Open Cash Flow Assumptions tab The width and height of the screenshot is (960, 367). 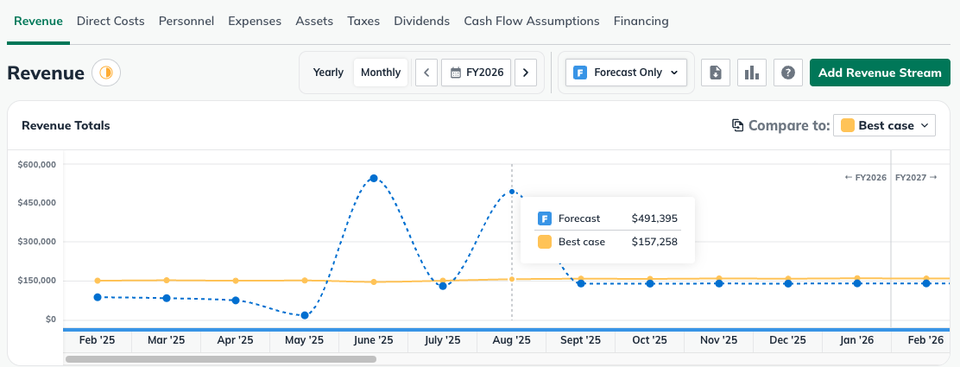pos(531,21)
